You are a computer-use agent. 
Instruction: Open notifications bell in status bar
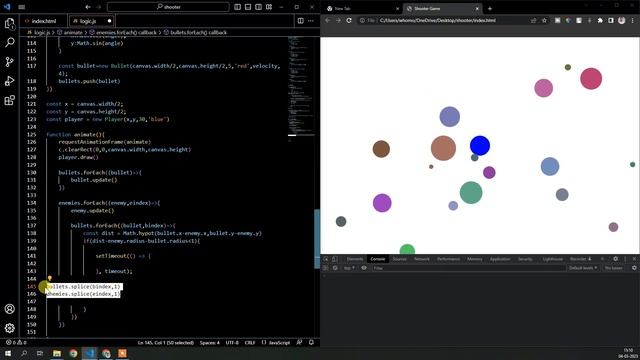tap(311, 342)
